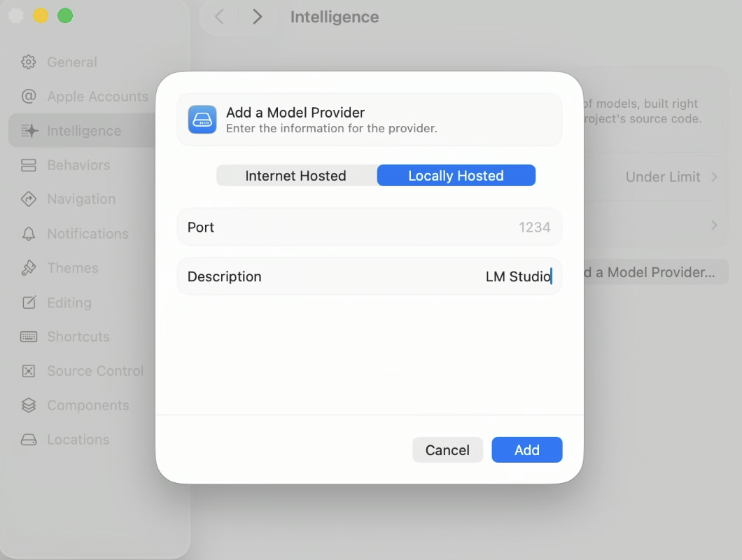Click the Components stack icon
This screenshot has height=560, width=742.
point(29,405)
